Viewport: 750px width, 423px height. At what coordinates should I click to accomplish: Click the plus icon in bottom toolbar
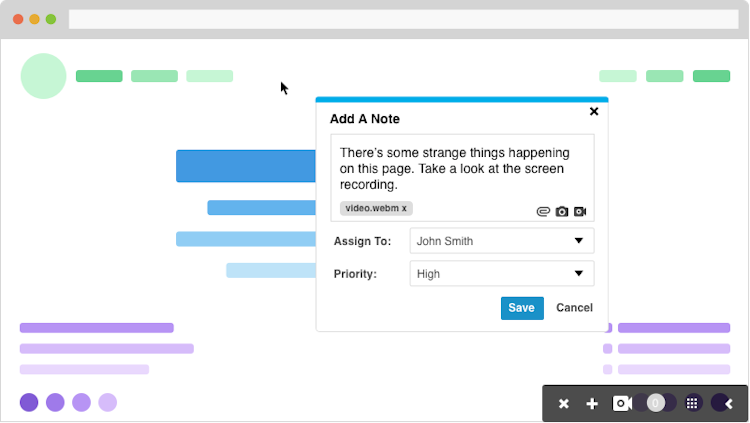click(x=592, y=403)
